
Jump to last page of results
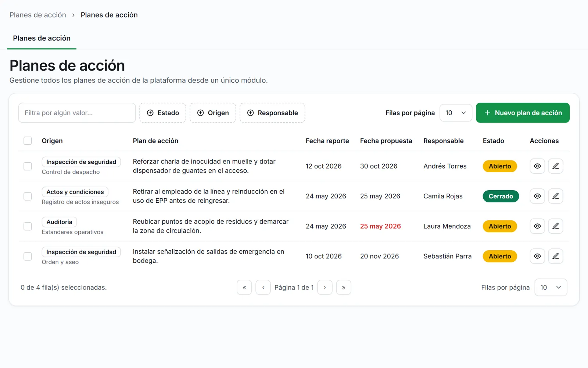tap(344, 287)
